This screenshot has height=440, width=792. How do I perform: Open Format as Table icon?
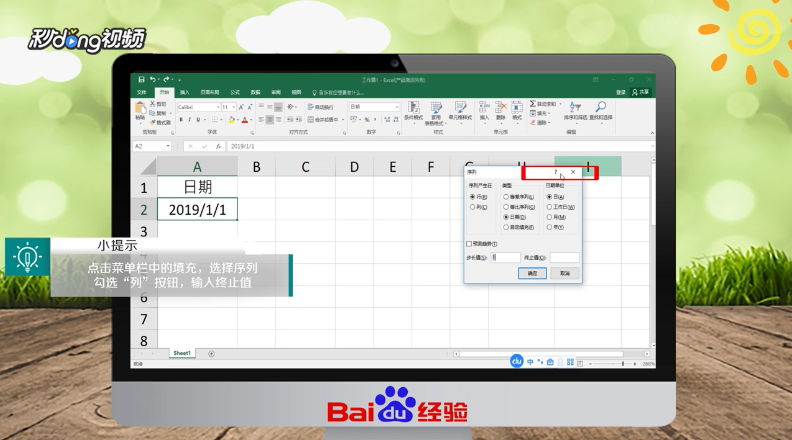click(436, 107)
